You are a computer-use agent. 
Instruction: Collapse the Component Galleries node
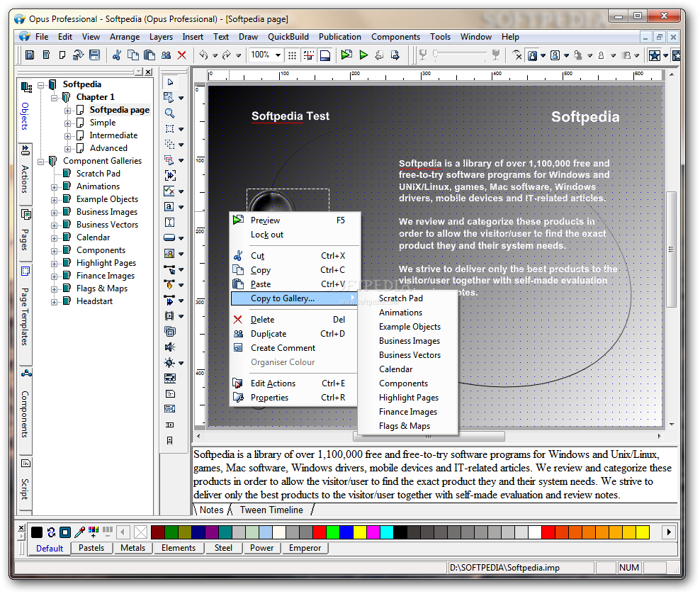tap(40, 161)
